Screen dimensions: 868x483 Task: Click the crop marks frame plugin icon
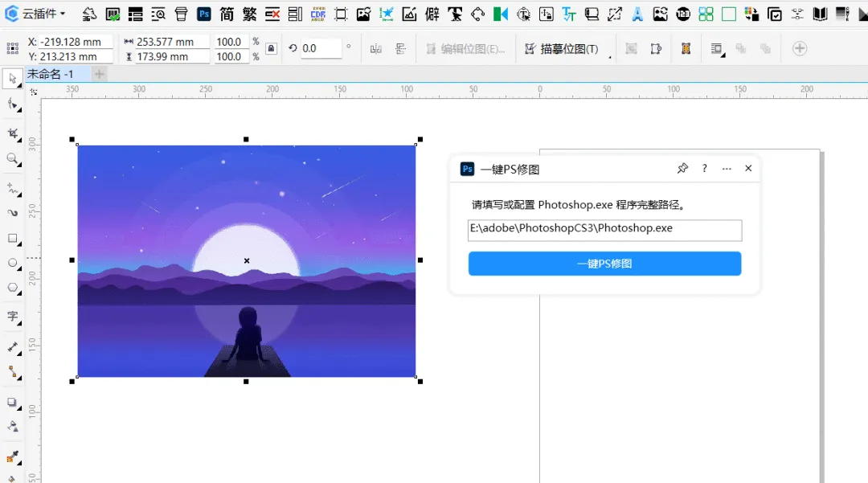point(341,14)
